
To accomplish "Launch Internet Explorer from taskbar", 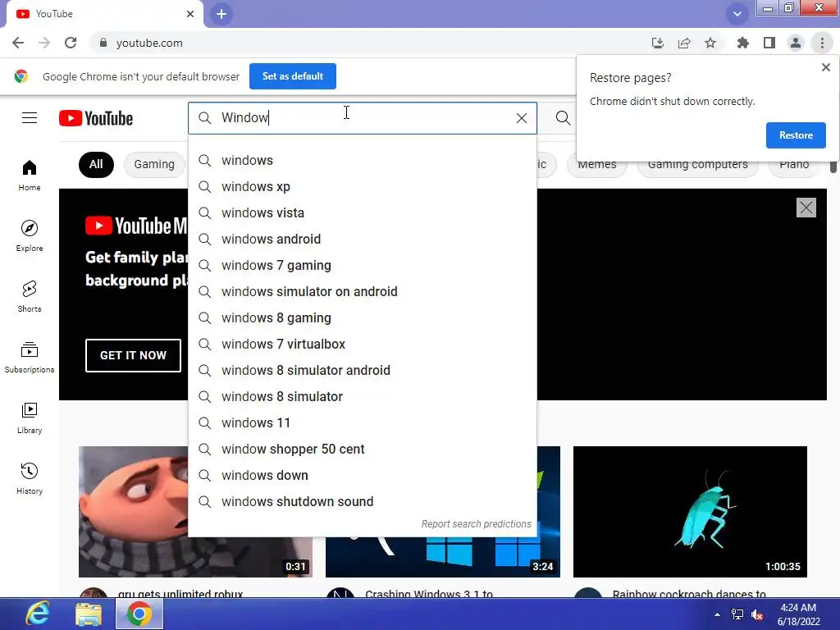I will click(38, 614).
